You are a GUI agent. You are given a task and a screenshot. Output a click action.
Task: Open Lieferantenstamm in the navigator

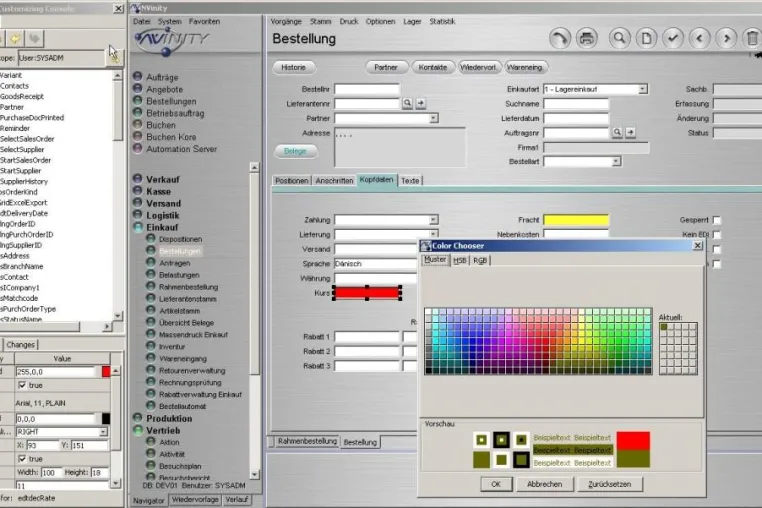[x=188, y=299]
